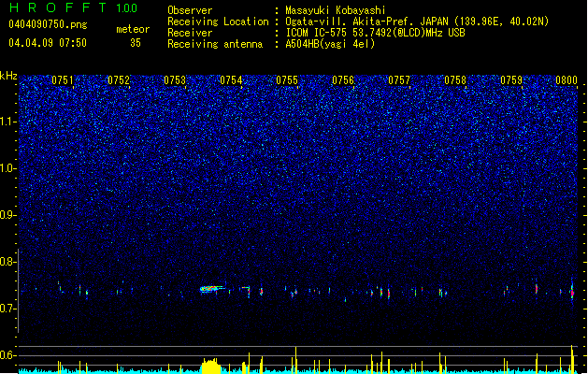Viewport: 588px width, 374px height.
Task: Click the 0.8 kHz axis label
Action: pyautogui.click(x=8, y=262)
